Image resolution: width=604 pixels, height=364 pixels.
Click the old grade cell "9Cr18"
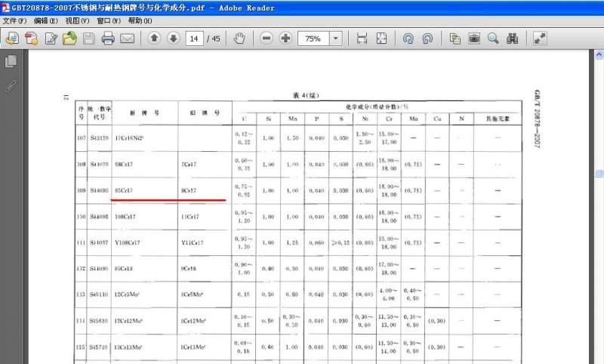pyautogui.click(x=188, y=269)
